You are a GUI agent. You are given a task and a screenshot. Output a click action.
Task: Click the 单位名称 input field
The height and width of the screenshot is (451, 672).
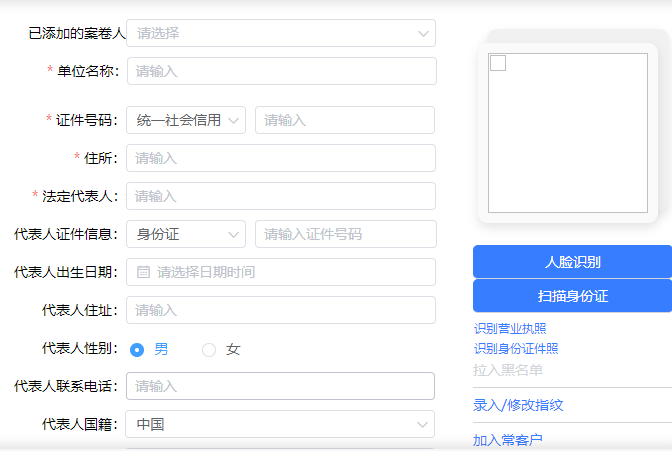(282, 71)
